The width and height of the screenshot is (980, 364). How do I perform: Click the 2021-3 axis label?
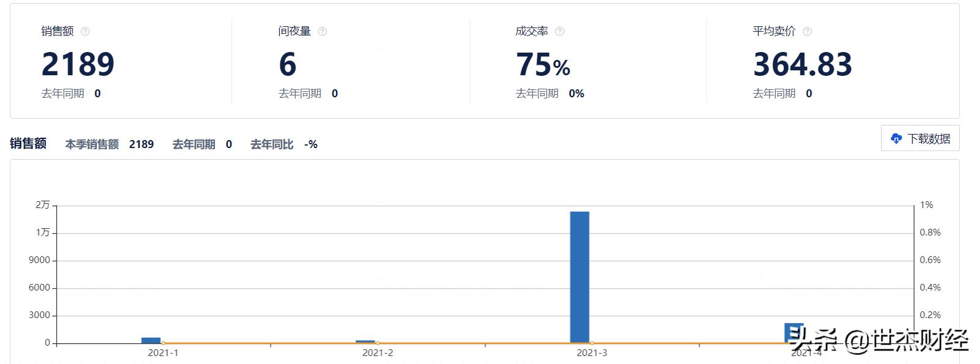[592, 353]
